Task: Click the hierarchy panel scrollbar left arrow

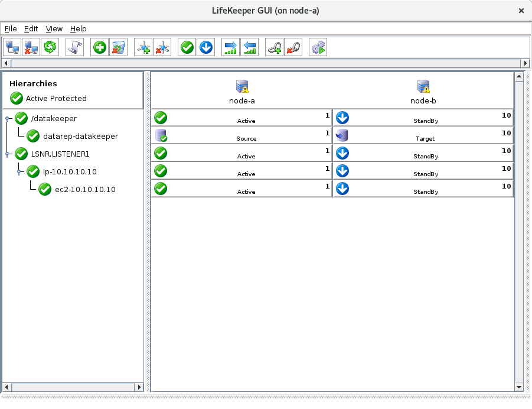Action: click(6, 387)
